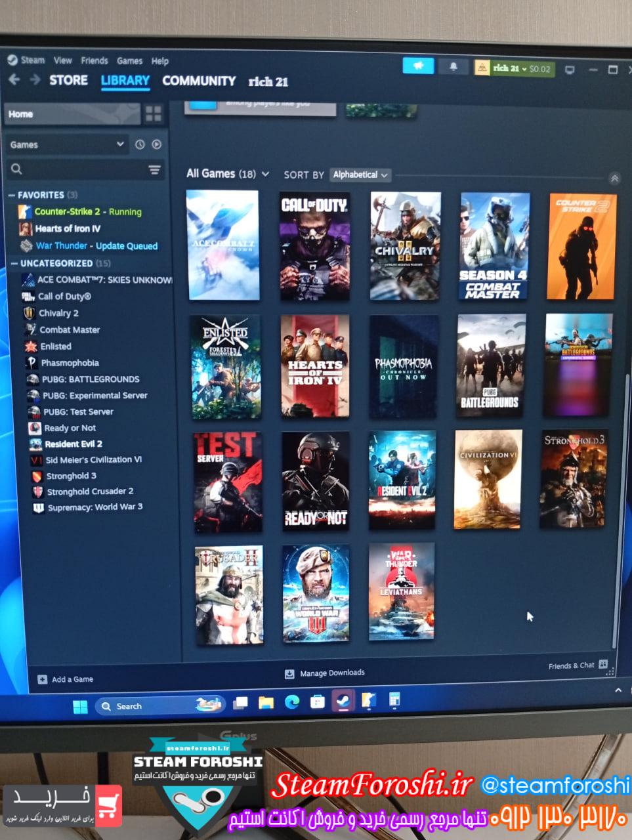Screen dimensions: 632x840
Task: Open the announcements megaphone button
Action: pyautogui.click(x=419, y=66)
